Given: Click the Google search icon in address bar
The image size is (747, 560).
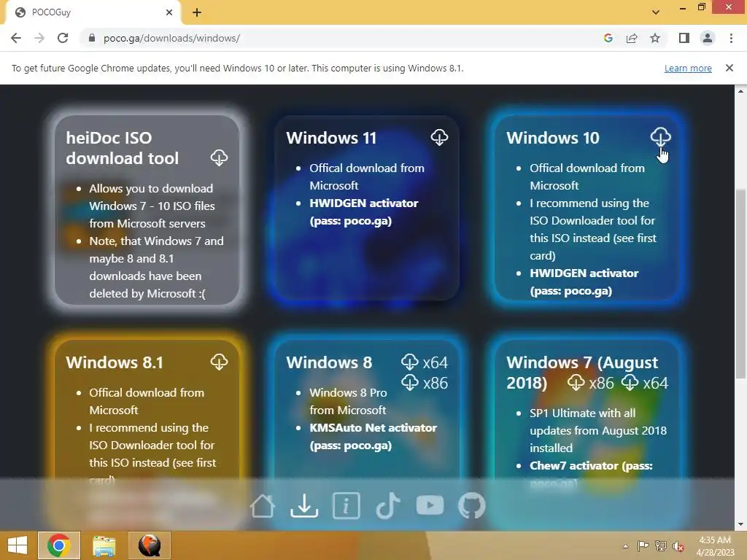Looking at the screenshot, I should pyautogui.click(x=608, y=38).
